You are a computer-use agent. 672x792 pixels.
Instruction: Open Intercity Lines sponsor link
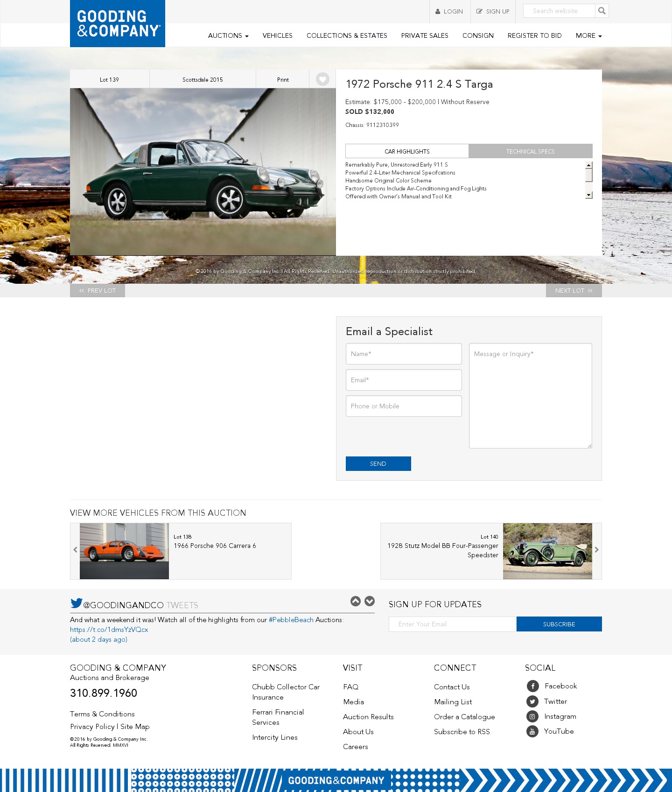pos(275,737)
